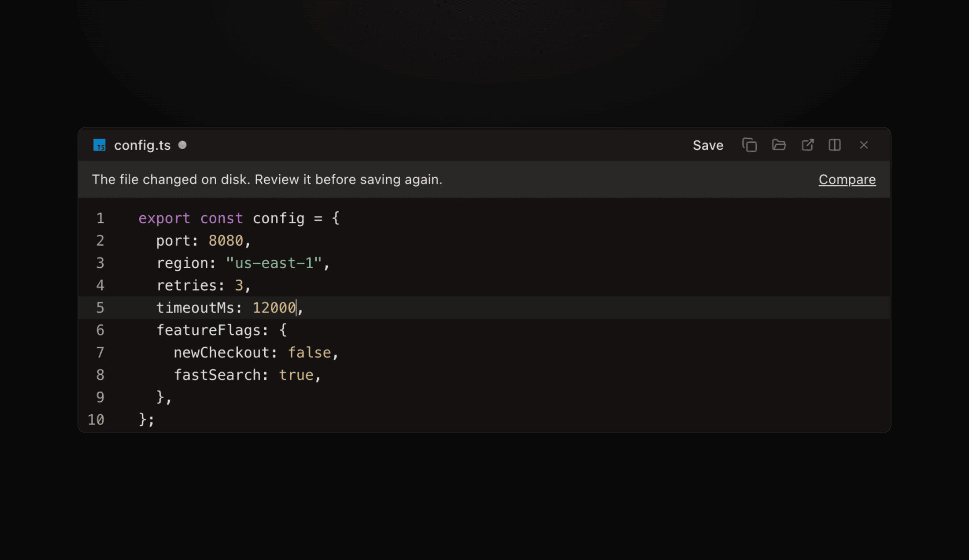Click line number 1 in gutter
969x560 pixels.
click(x=100, y=218)
